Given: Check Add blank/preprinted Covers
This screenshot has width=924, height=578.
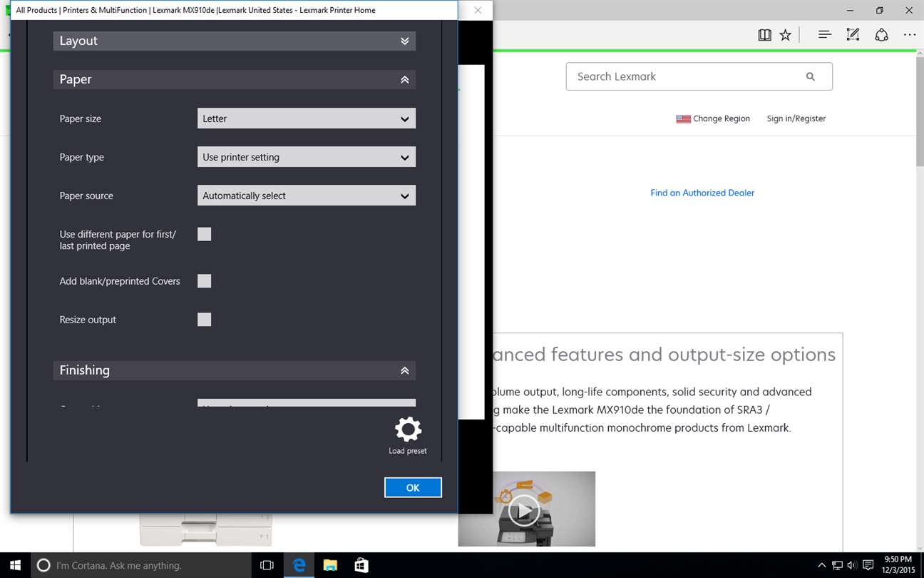Looking at the screenshot, I should (x=205, y=281).
